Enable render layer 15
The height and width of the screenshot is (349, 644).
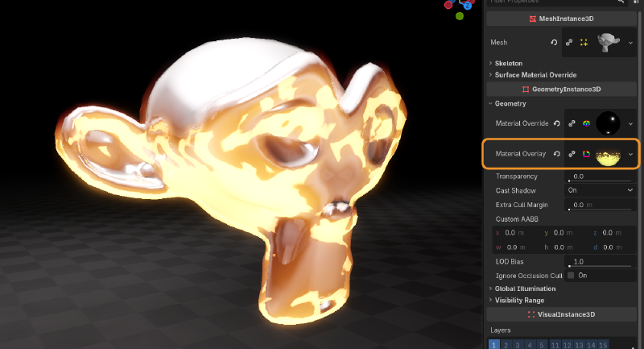click(603, 344)
